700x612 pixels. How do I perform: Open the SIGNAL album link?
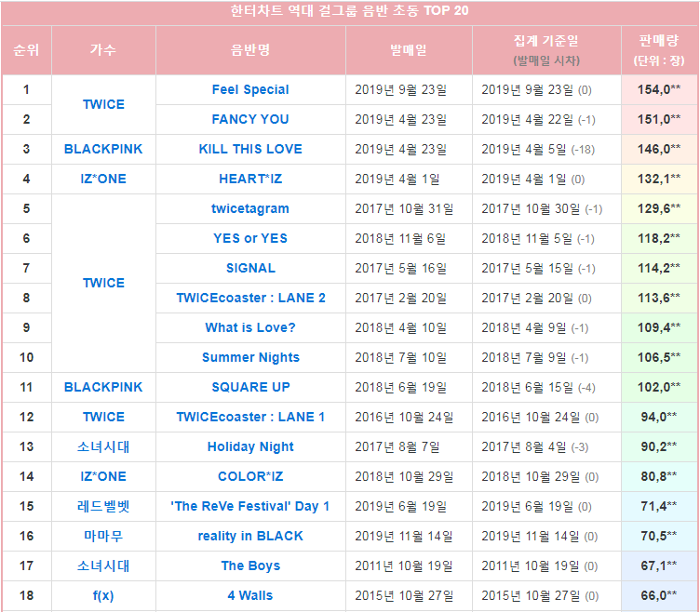(250, 268)
